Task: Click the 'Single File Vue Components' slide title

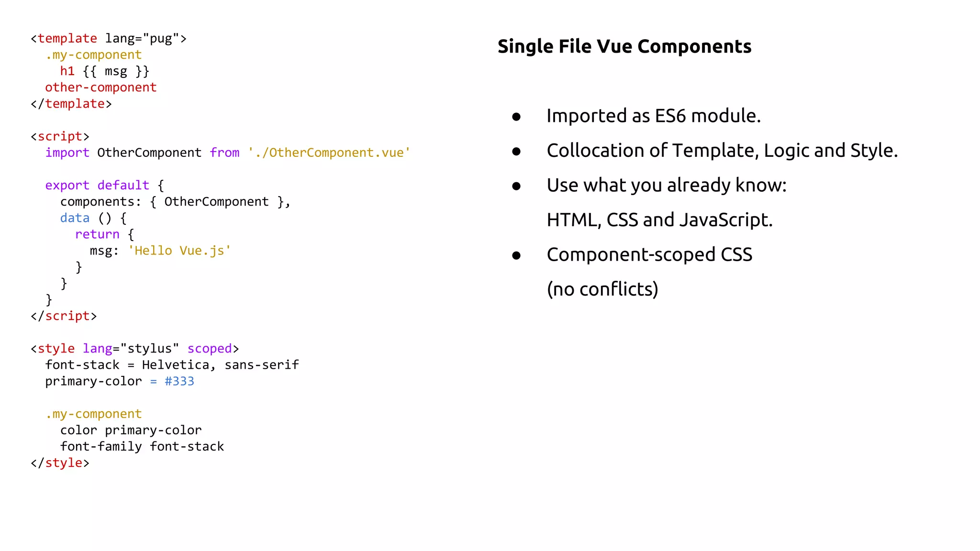Action: pos(624,47)
